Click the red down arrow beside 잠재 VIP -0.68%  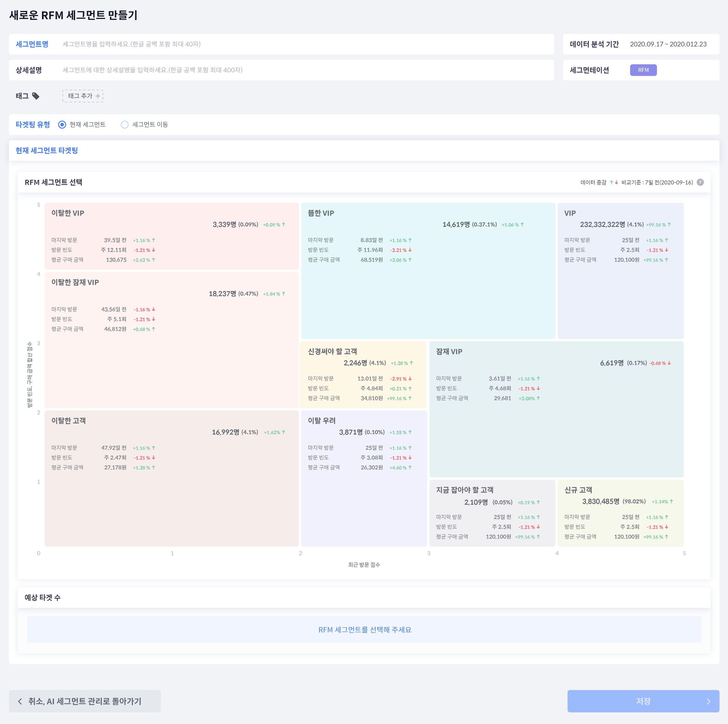669,363
